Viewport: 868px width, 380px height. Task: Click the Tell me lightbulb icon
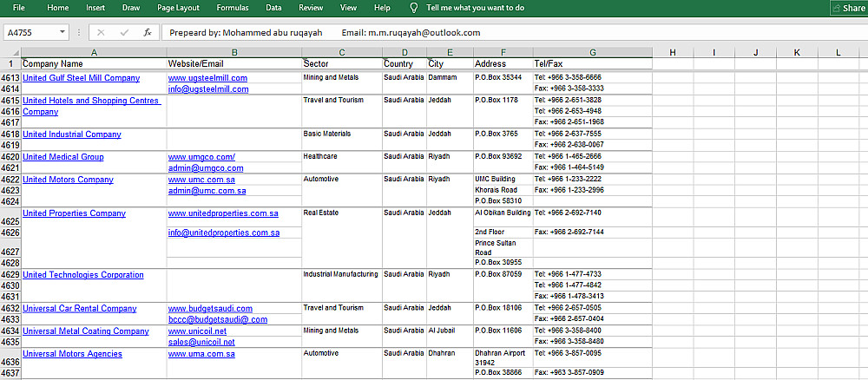coord(413,8)
